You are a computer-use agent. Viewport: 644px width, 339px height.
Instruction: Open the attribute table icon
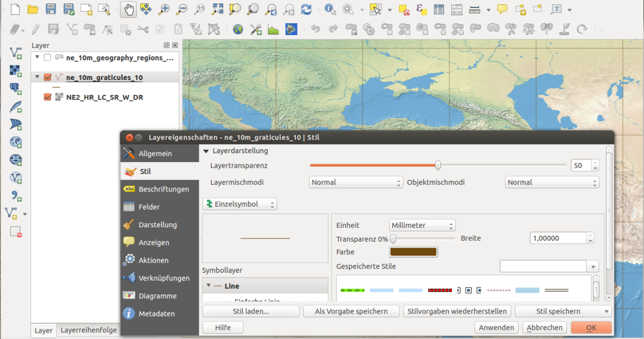(439, 9)
